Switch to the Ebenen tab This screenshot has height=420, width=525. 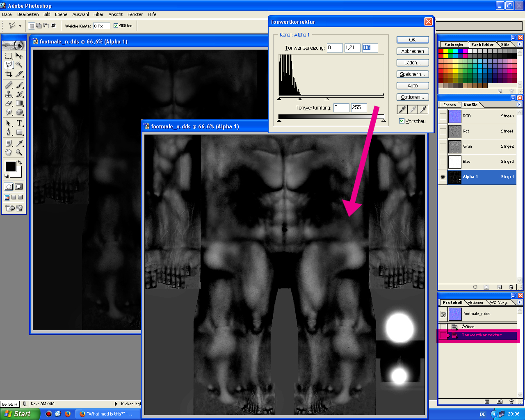coord(450,105)
